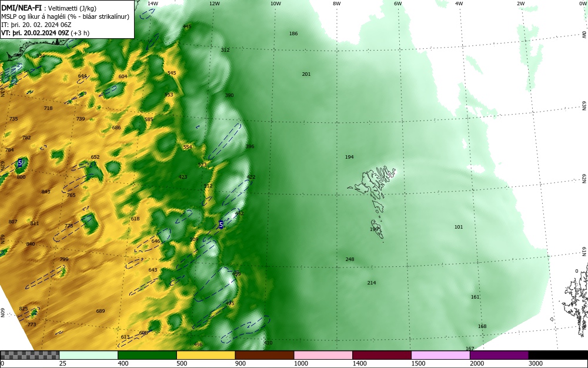Click the 'VT: þri. 20.02.2024 09Z (+3 h)' line

click(45, 33)
